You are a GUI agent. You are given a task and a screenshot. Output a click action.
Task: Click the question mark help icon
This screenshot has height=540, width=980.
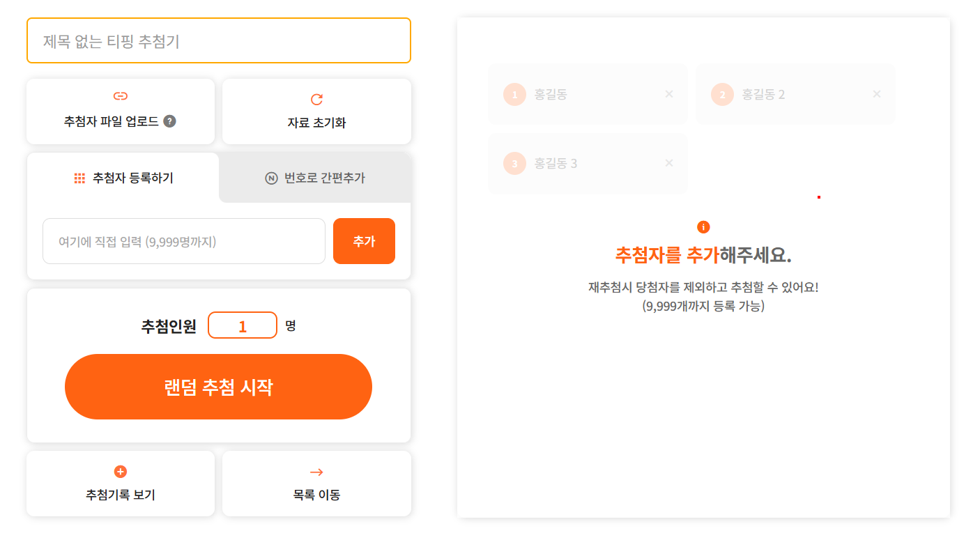[169, 121]
